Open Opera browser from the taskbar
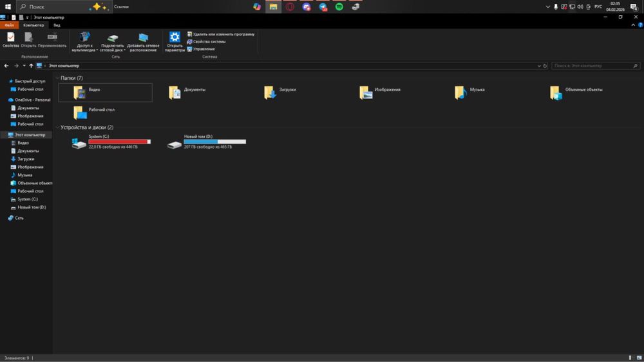 tap(290, 6)
